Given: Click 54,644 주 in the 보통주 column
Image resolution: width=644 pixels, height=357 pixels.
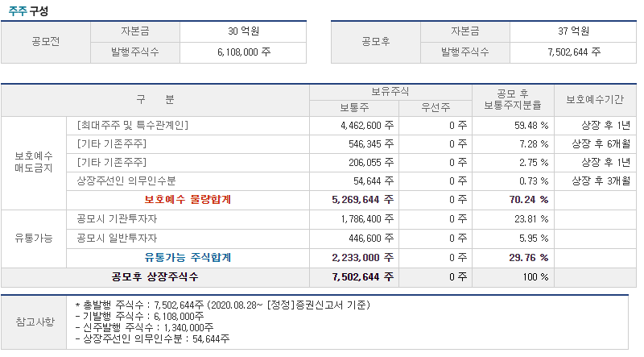Looking at the screenshot, I should [x=374, y=181].
